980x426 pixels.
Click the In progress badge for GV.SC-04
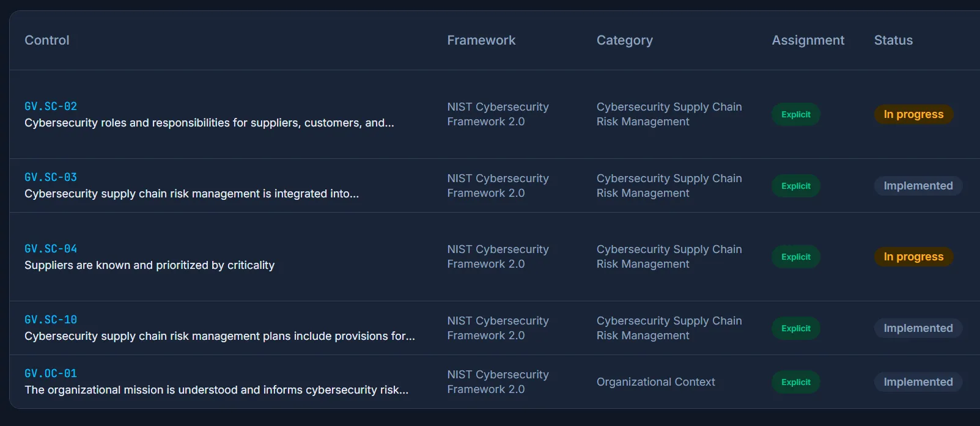(913, 257)
